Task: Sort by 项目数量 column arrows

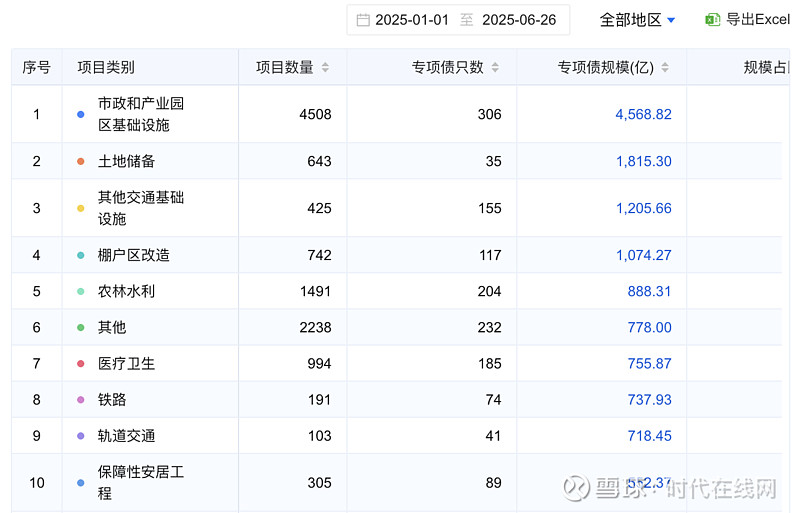Action: point(325,67)
